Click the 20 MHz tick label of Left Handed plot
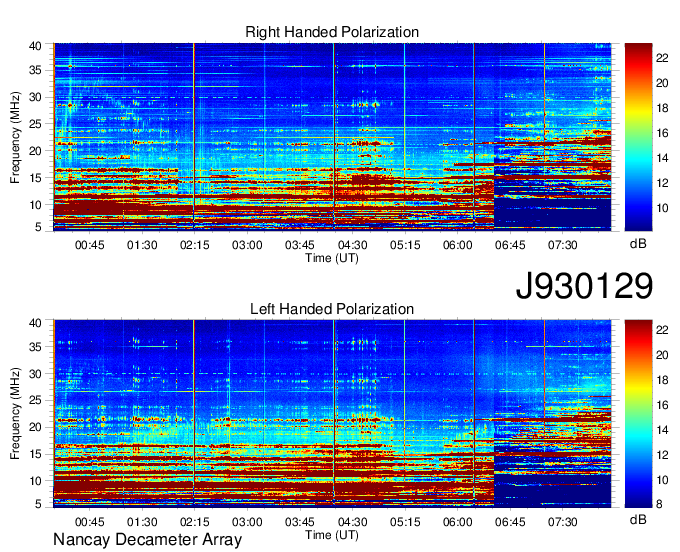680x552 pixels. click(x=35, y=428)
